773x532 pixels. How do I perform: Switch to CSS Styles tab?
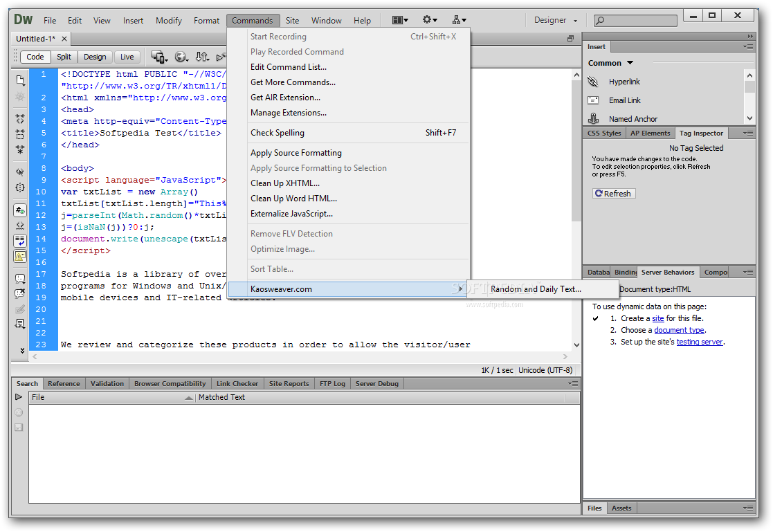coord(604,133)
